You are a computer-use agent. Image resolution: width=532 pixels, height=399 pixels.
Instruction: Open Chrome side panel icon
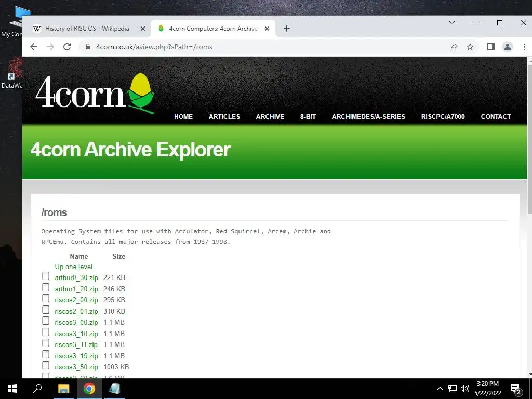coord(490,47)
